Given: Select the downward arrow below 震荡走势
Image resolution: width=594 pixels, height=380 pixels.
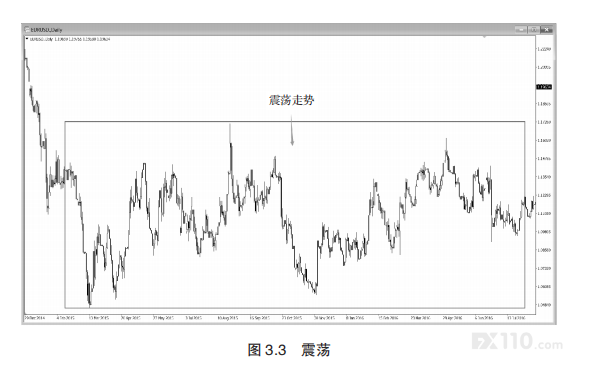Looking at the screenshot, I should 292,131.
